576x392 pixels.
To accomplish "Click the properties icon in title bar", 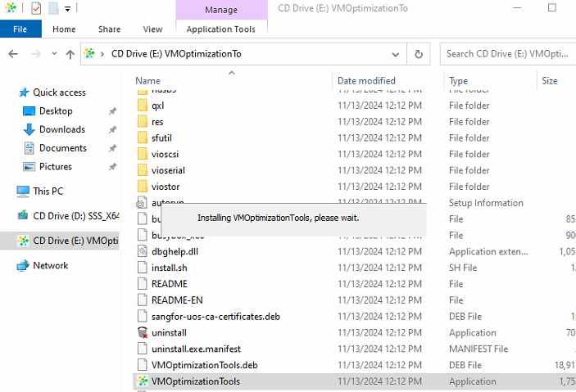I will tap(35, 8).
